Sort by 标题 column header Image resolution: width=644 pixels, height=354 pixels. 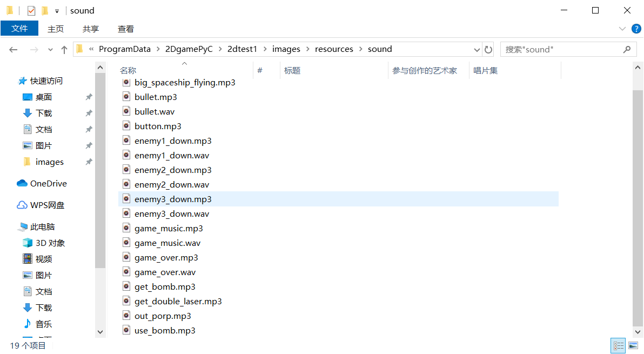point(292,71)
